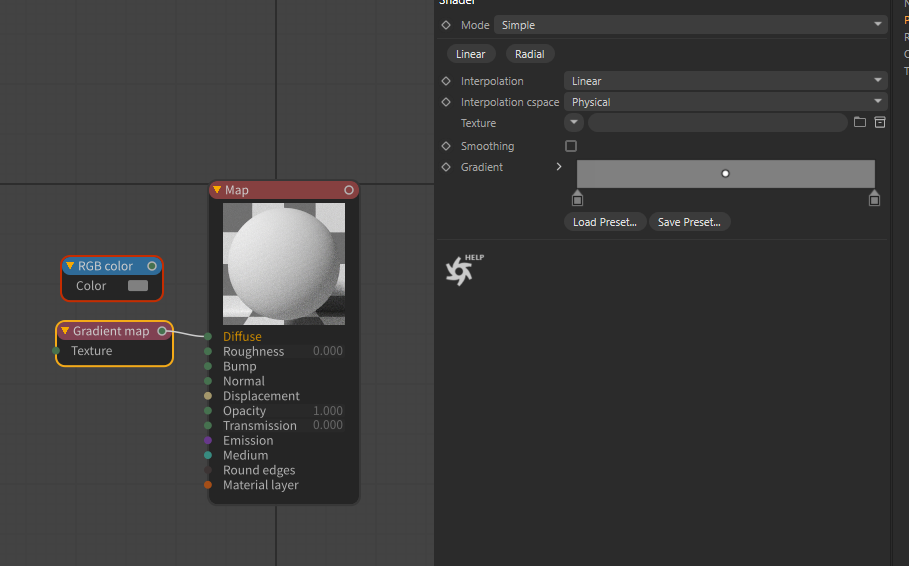This screenshot has width=909, height=566.
Task: Click the Linear gradient button
Action: click(x=471, y=54)
